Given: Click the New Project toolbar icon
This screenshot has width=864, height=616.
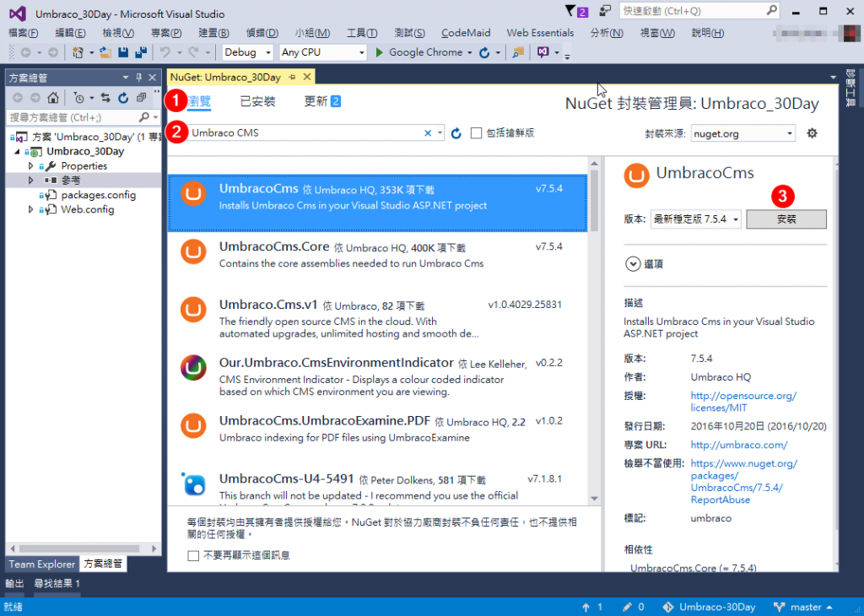Looking at the screenshot, I should [78, 52].
